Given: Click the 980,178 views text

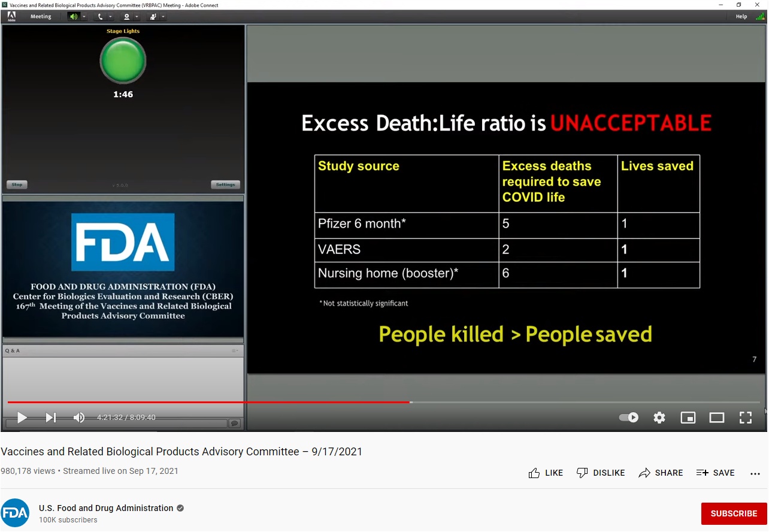Looking at the screenshot, I should coord(28,471).
